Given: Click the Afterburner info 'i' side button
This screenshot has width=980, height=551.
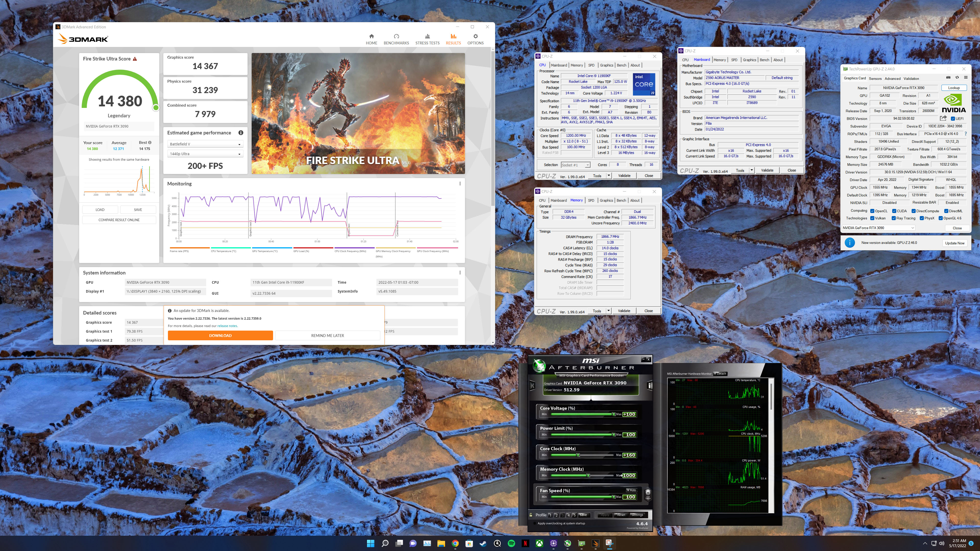Looking at the screenshot, I should tap(650, 386).
